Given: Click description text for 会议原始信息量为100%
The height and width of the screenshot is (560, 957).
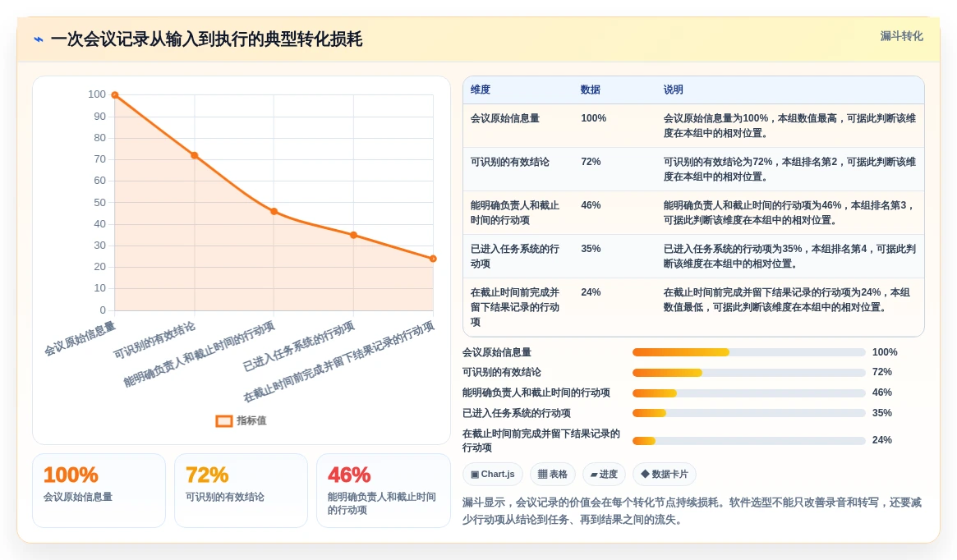Looking at the screenshot, I should tap(789, 126).
